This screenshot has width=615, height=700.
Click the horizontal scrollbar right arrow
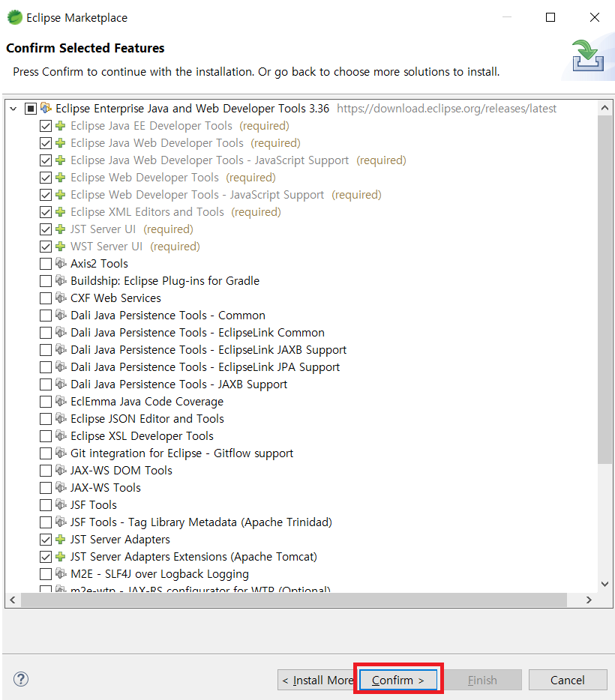(x=589, y=600)
